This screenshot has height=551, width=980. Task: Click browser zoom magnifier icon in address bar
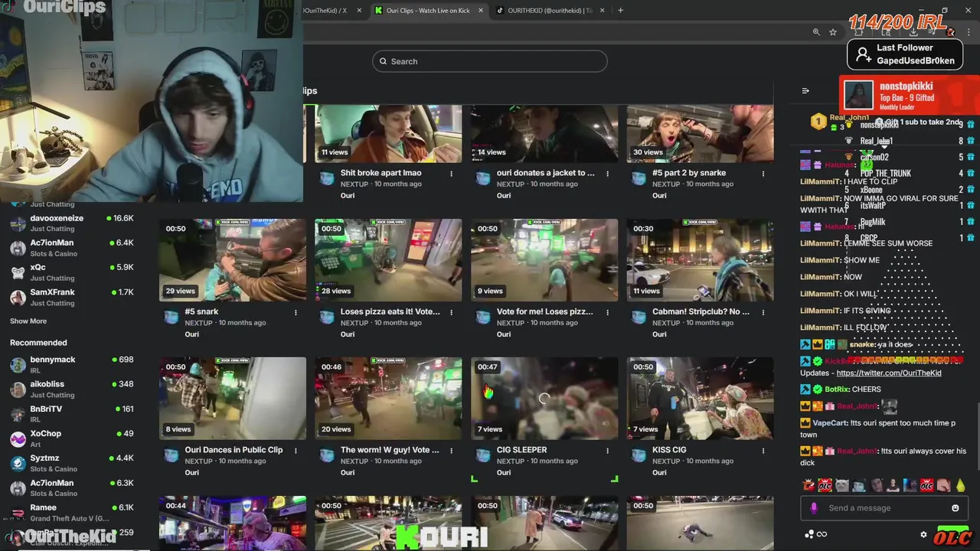click(x=816, y=32)
